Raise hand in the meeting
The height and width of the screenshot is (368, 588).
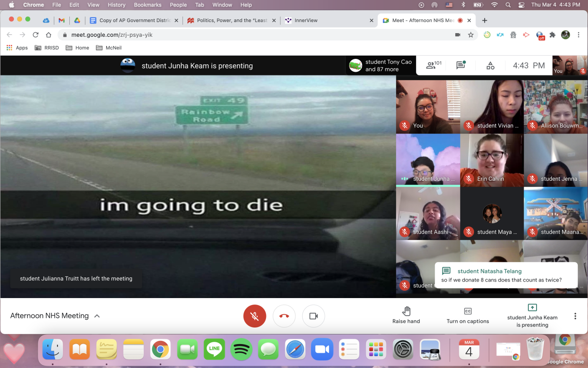click(x=406, y=316)
